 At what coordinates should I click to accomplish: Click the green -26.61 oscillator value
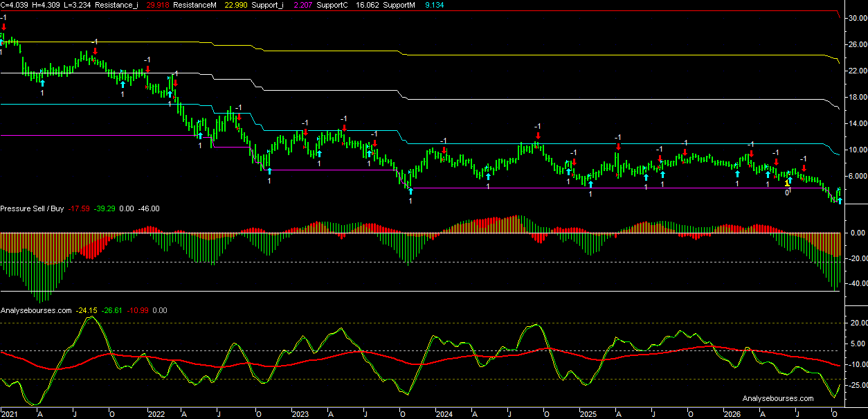[114, 310]
